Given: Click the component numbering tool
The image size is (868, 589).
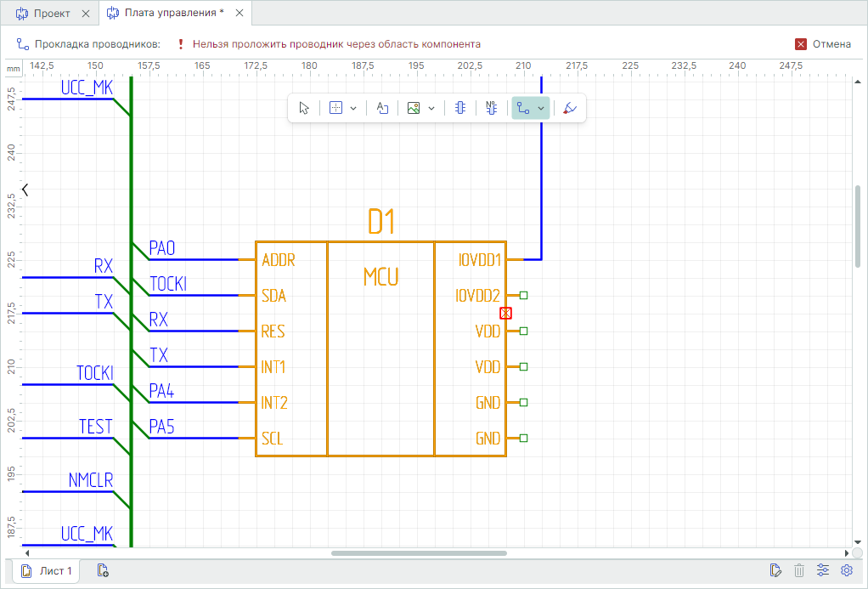Looking at the screenshot, I should pyautogui.click(x=491, y=108).
